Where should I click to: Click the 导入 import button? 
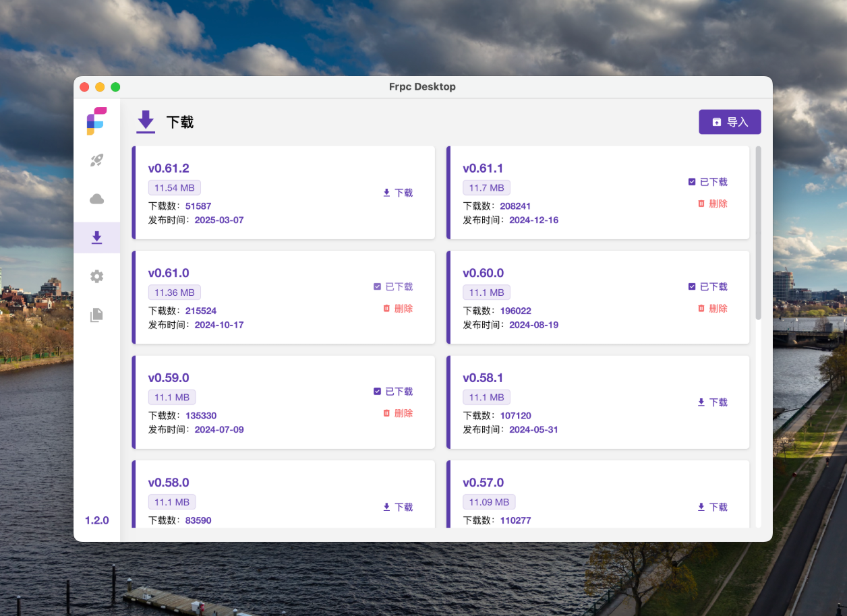coord(730,122)
